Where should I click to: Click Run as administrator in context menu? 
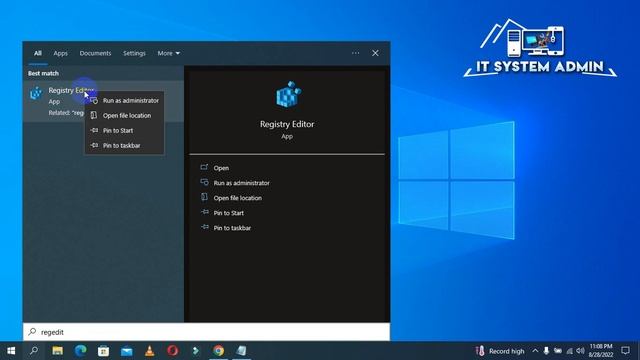[x=124, y=100]
